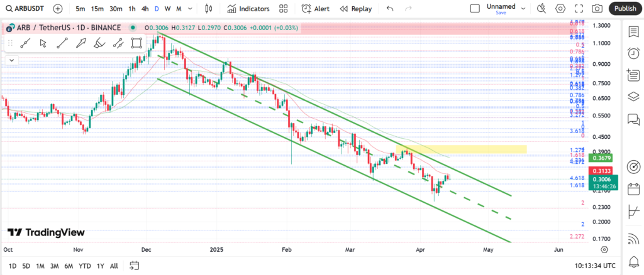Image resolution: width=644 pixels, height=275 pixels.
Task: Open the Indicators dialog
Action: 248,9
